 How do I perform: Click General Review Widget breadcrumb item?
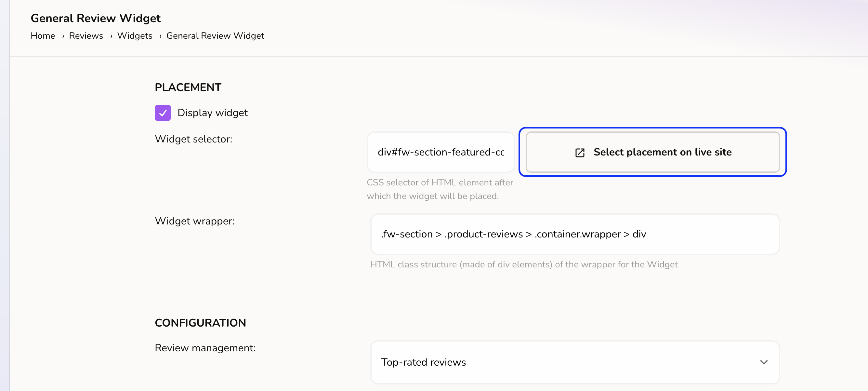point(215,36)
